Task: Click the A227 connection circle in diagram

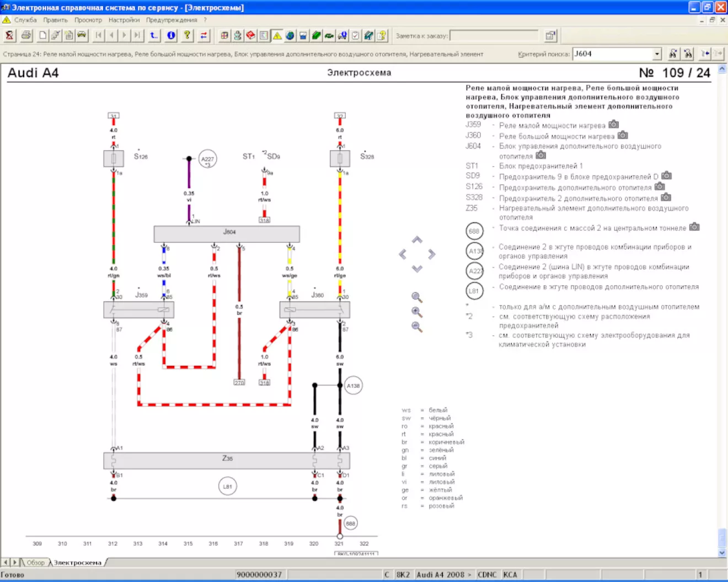Action: [207, 159]
